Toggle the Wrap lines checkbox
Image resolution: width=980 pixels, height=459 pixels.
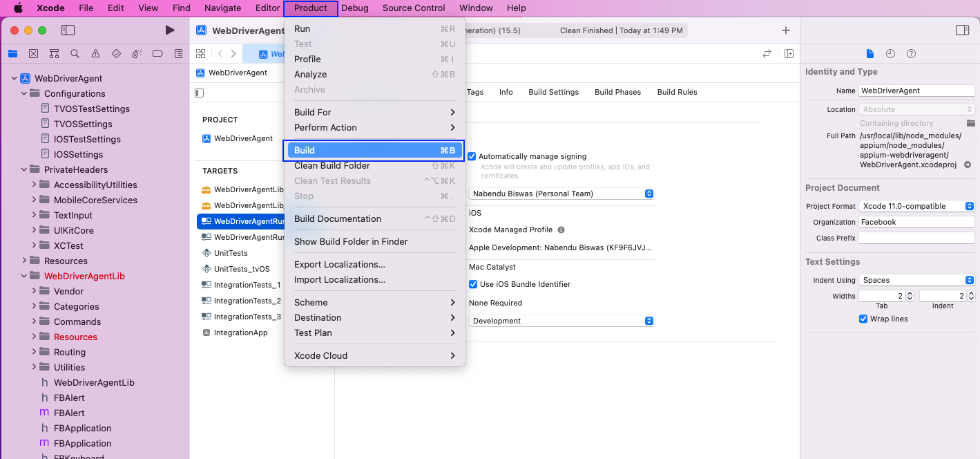coord(863,319)
